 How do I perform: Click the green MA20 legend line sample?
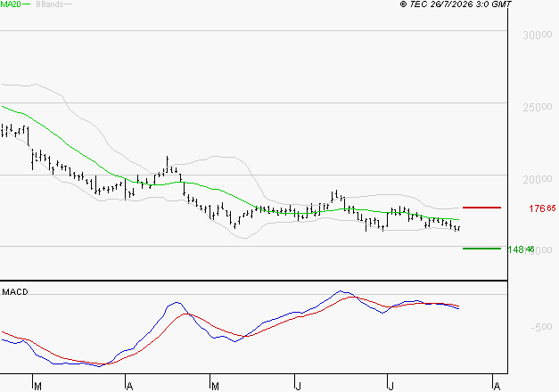(x=26, y=4)
